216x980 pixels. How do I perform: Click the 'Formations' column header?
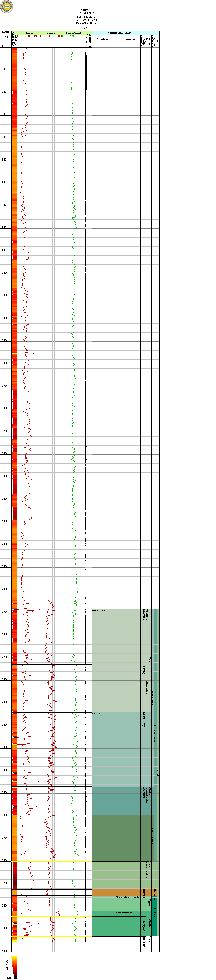[128, 39]
